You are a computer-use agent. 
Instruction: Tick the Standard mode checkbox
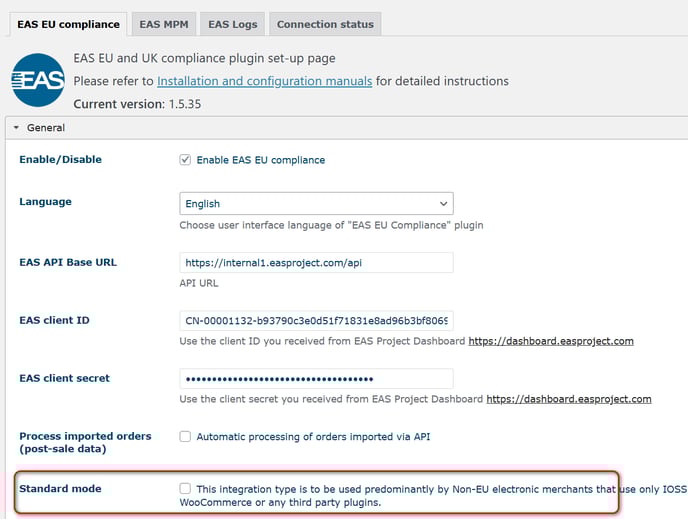click(185, 488)
